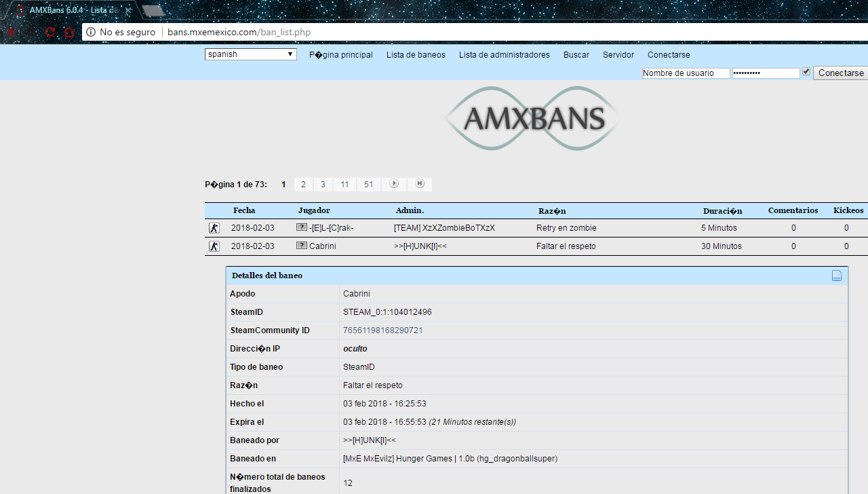The image size is (868, 494).
Task: Focus the password input field
Action: click(x=766, y=73)
